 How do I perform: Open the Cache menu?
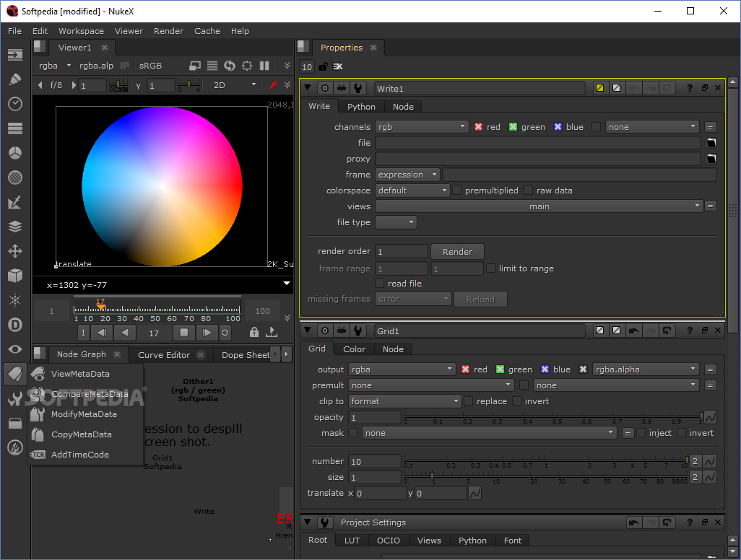click(207, 31)
